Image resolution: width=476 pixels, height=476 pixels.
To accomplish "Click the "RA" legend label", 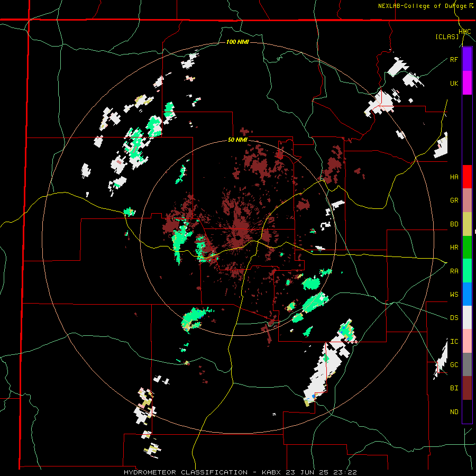I will (x=454, y=271).
